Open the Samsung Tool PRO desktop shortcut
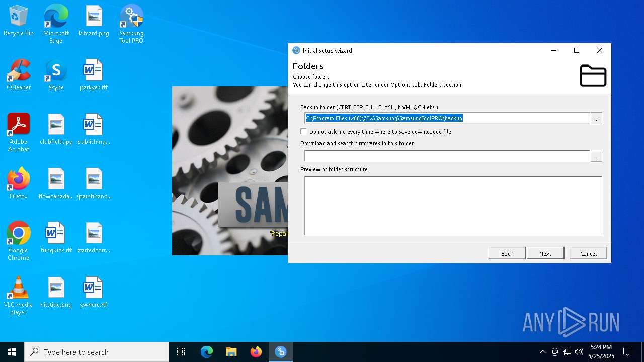The width and height of the screenshot is (644, 362). [x=131, y=24]
